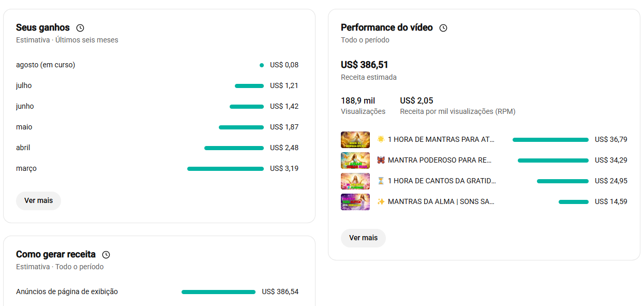644x306 pixels.
Task: Click the agosto (em curso) earnings dot
Action: click(x=262, y=65)
